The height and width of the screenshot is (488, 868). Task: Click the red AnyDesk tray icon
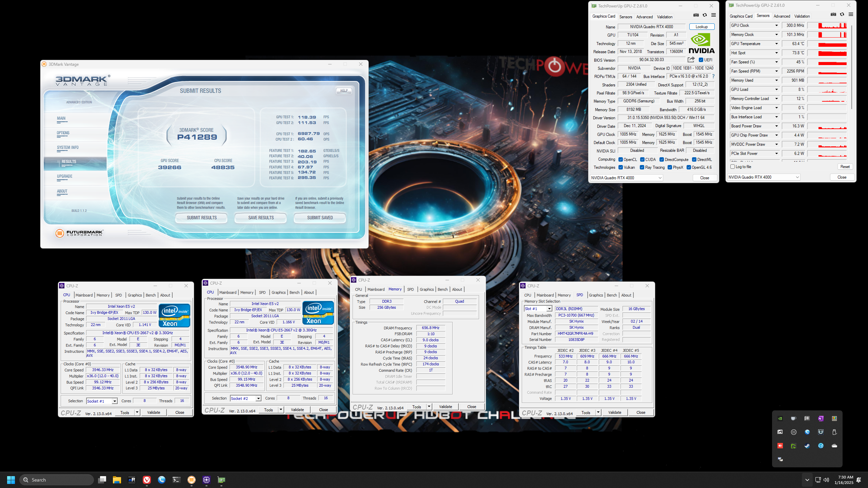click(780, 446)
